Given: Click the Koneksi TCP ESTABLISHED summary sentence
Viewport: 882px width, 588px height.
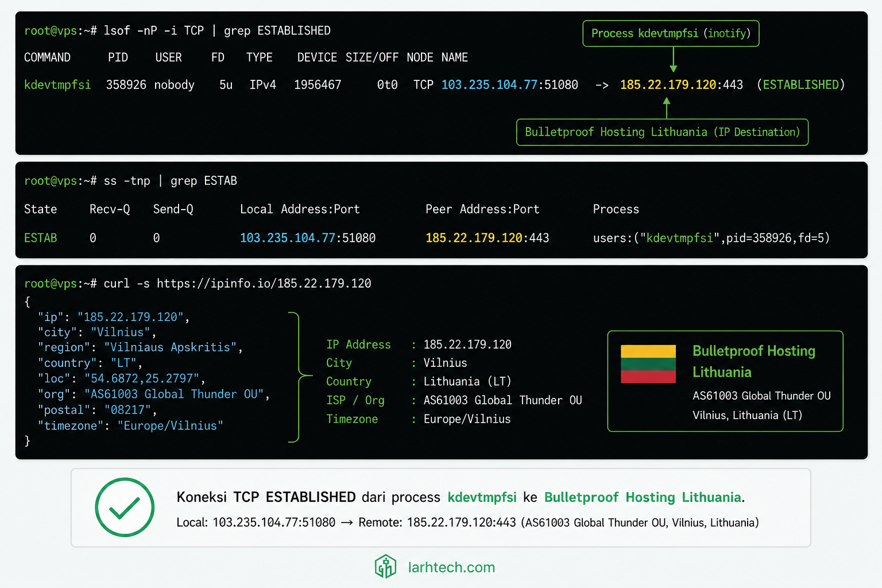Looking at the screenshot, I should [x=461, y=497].
